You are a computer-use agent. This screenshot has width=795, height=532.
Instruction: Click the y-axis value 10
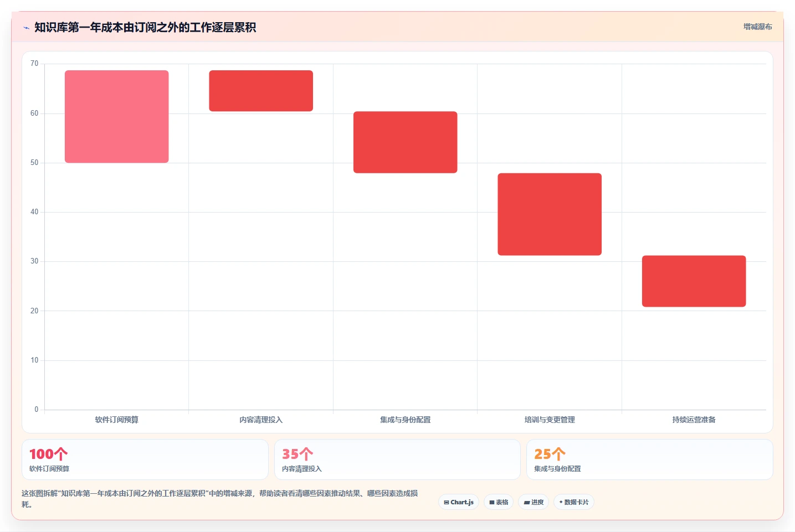34,360
